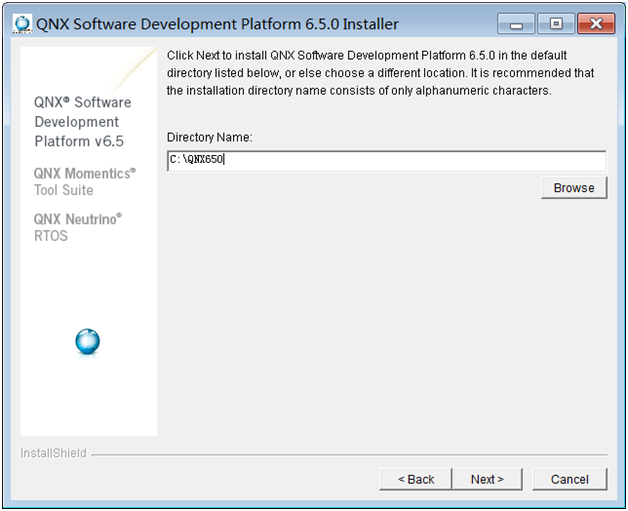Click the 'InstallShield' label
Image resolution: width=628 pixels, height=511 pixels.
tap(53, 453)
